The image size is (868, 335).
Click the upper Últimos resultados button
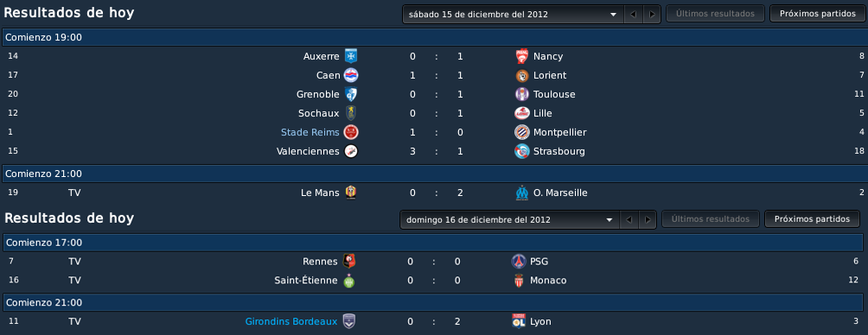[x=715, y=14]
